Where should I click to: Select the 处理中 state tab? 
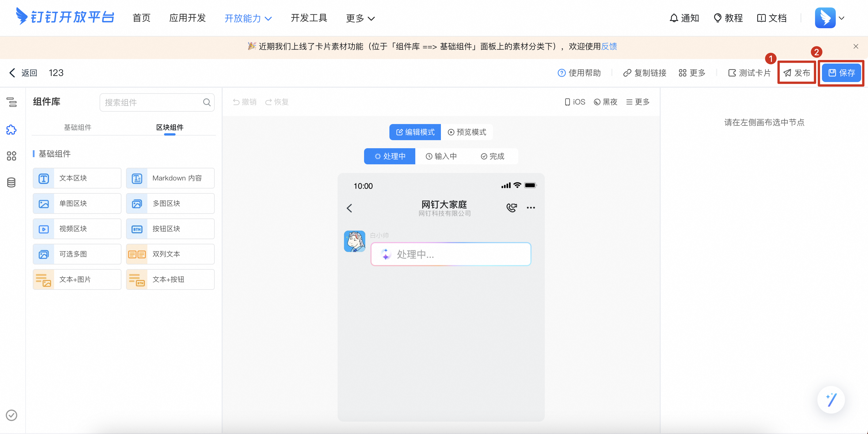389,156
